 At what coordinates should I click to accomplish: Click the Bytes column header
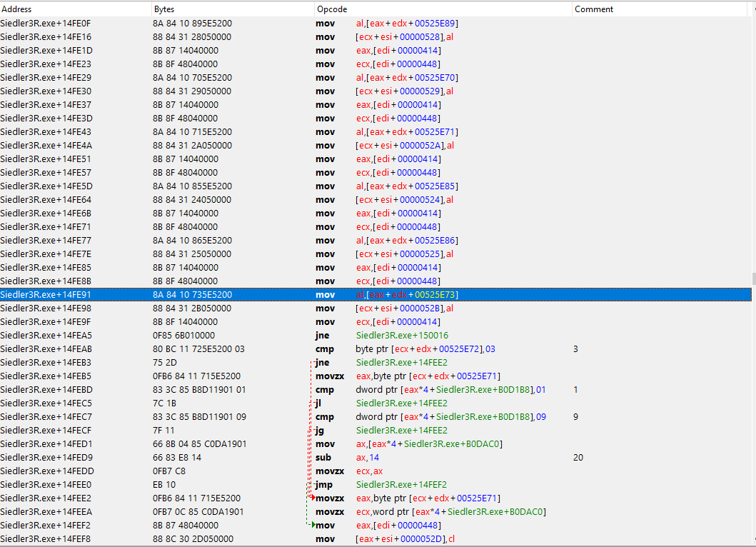[x=233, y=9]
